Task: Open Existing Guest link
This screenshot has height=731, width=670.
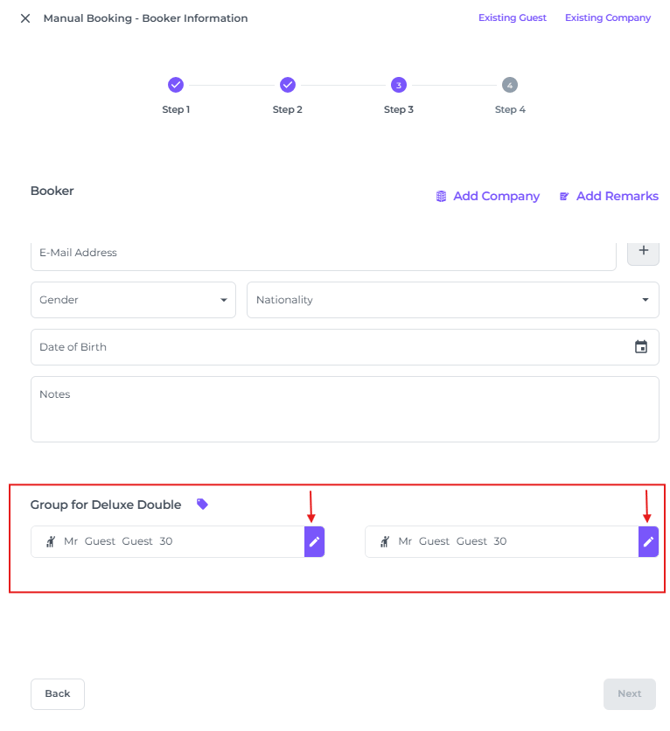Action: click(512, 18)
